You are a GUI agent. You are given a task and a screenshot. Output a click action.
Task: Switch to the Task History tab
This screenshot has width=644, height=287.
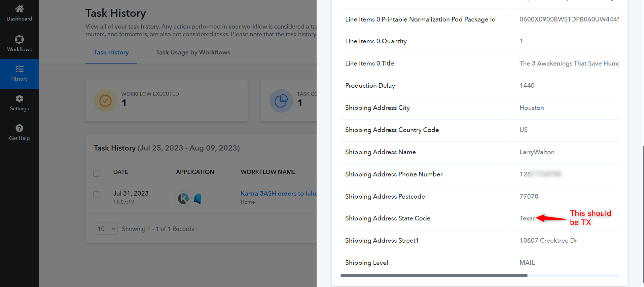111,52
